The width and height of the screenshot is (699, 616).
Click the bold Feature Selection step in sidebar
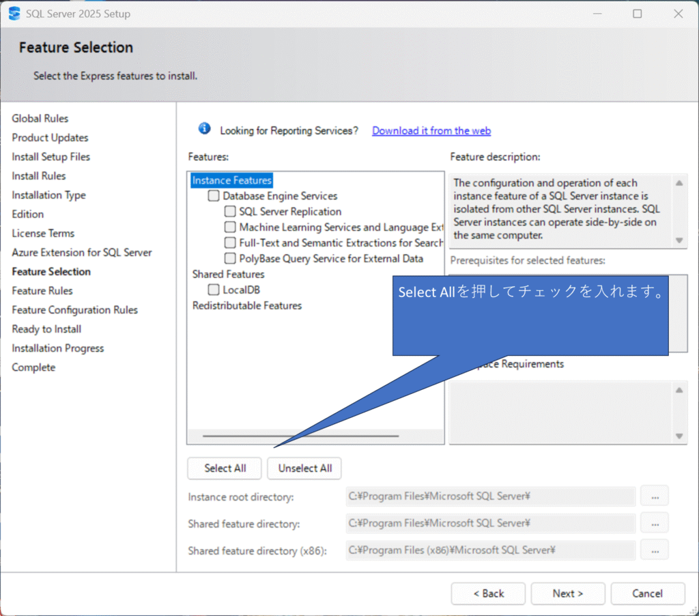(51, 272)
